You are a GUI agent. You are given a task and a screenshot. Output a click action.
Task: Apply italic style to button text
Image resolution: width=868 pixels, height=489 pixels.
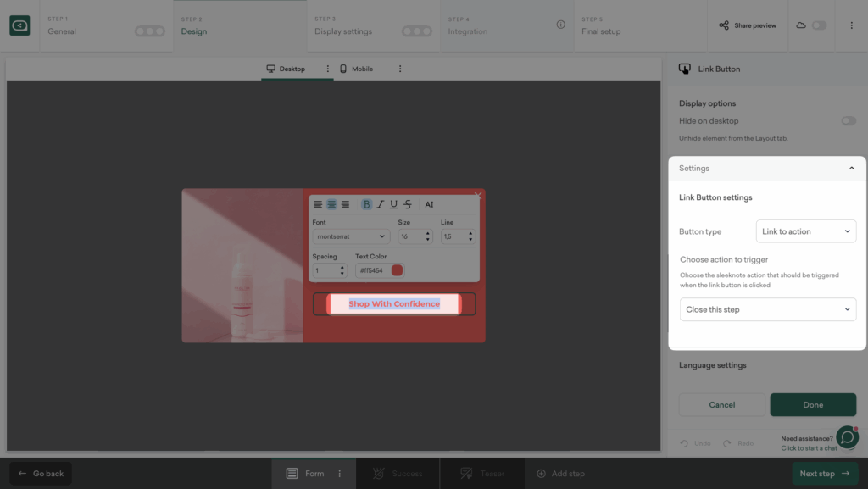click(381, 204)
